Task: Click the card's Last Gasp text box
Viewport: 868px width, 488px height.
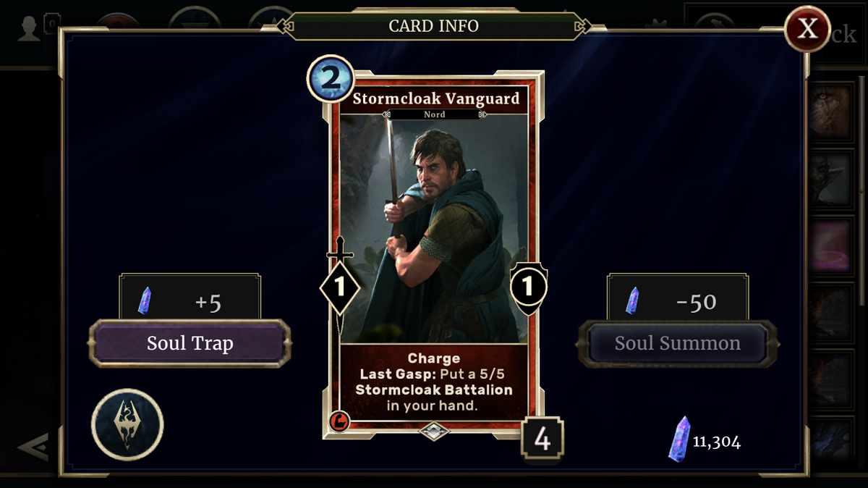Action: tap(434, 382)
